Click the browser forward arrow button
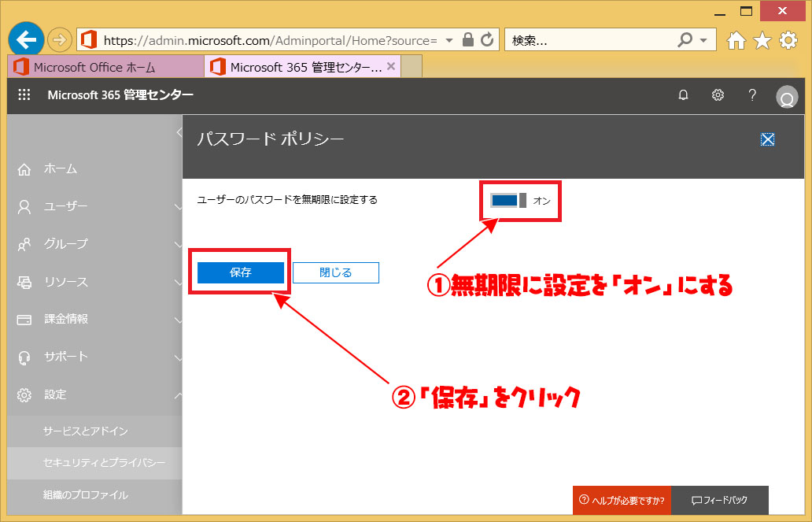Screen dimensions: 812x522 (60, 39)
